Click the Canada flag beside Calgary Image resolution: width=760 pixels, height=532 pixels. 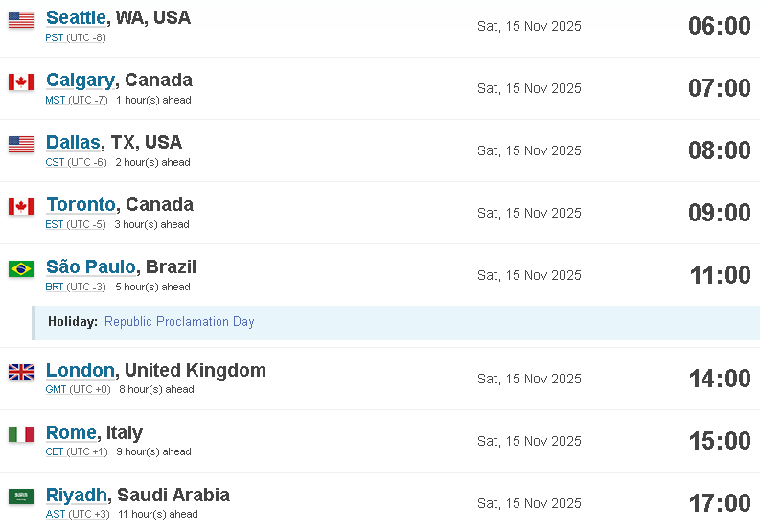click(21, 82)
